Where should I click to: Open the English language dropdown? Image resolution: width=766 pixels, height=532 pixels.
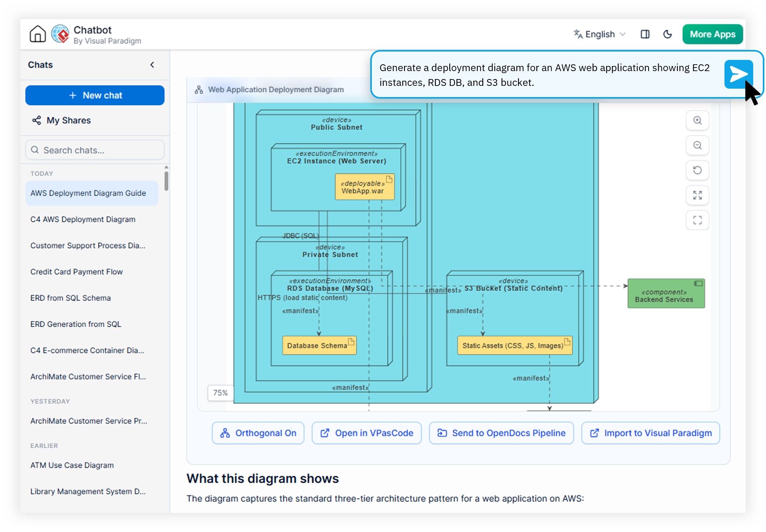pos(600,34)
